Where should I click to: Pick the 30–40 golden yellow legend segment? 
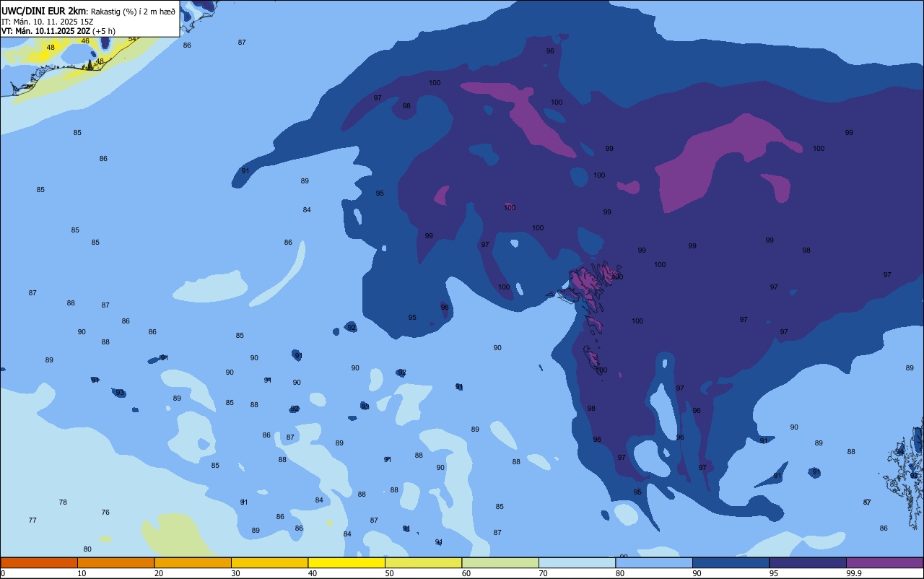(269, 562)
